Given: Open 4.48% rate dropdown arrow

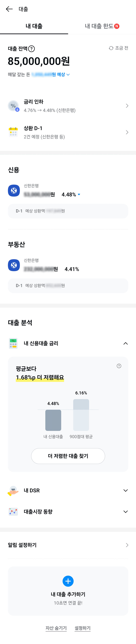Looking at the screenshot, I should point(79,194).
